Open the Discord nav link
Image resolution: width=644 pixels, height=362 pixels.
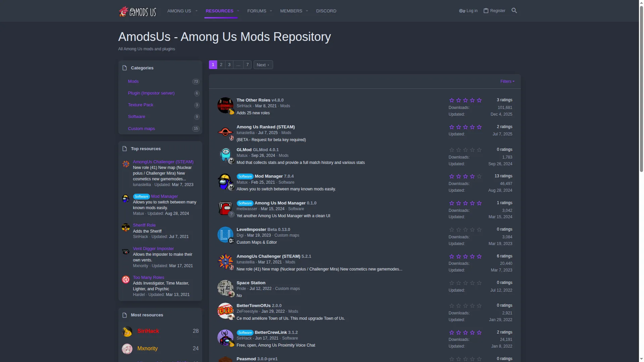326,11
